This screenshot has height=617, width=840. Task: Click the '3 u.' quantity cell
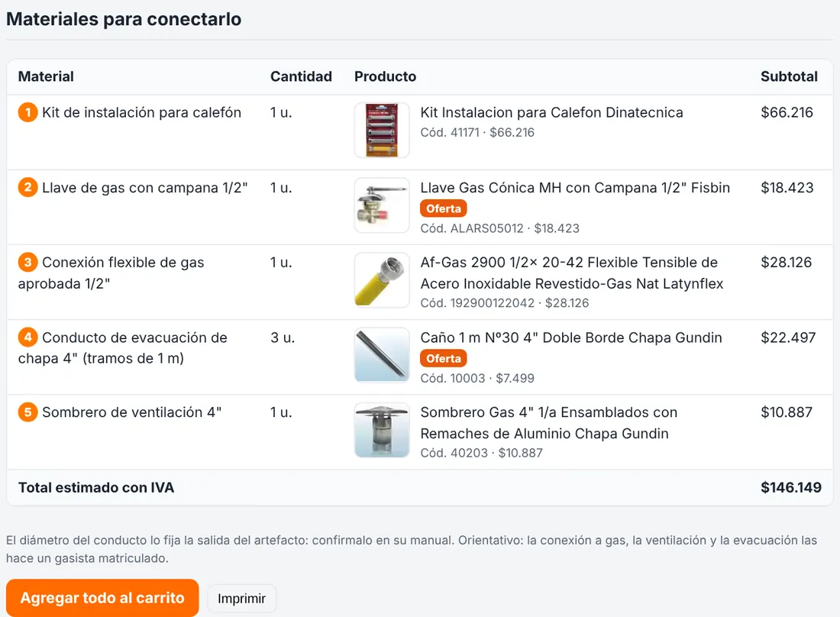click(x=283, y=338)
